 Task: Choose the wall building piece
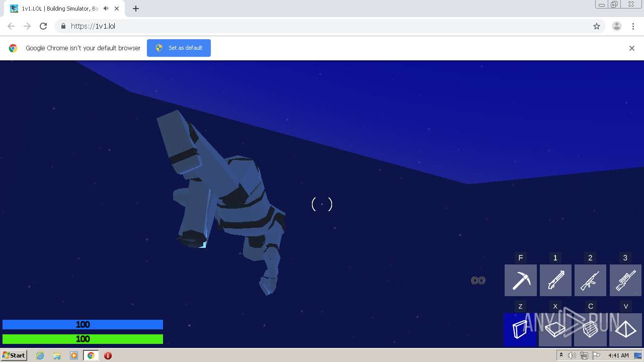click(x=520, y=330)
